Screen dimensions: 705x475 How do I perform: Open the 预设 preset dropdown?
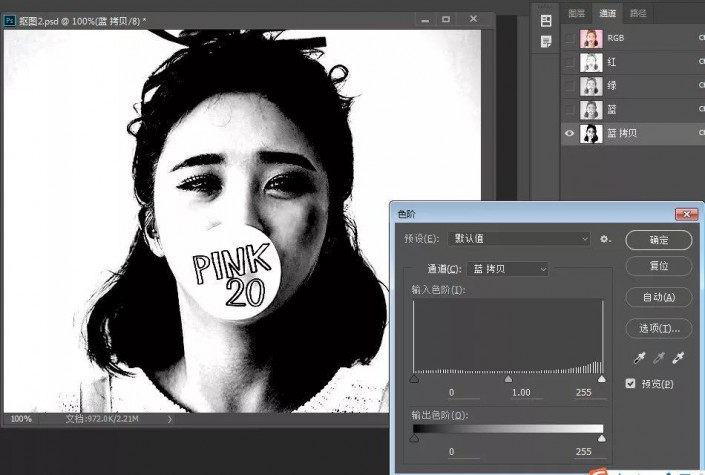[518, 239]
